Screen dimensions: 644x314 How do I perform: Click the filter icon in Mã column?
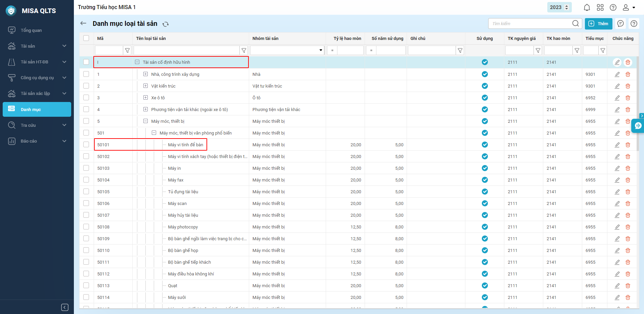(x=127, y=50)
